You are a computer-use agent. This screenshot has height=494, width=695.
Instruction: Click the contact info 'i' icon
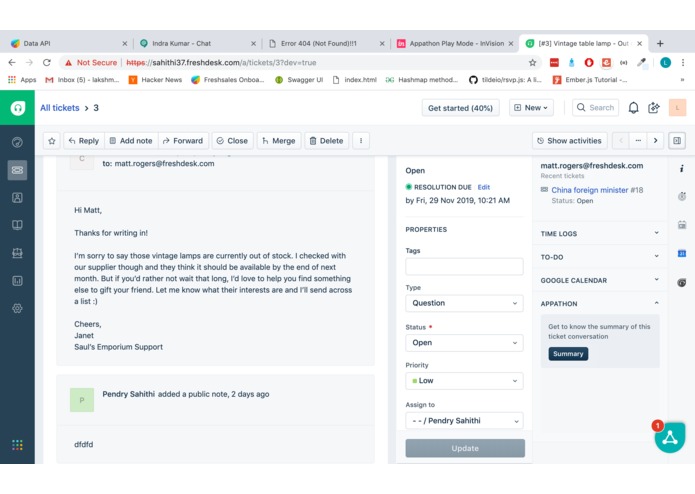(682, 168)
